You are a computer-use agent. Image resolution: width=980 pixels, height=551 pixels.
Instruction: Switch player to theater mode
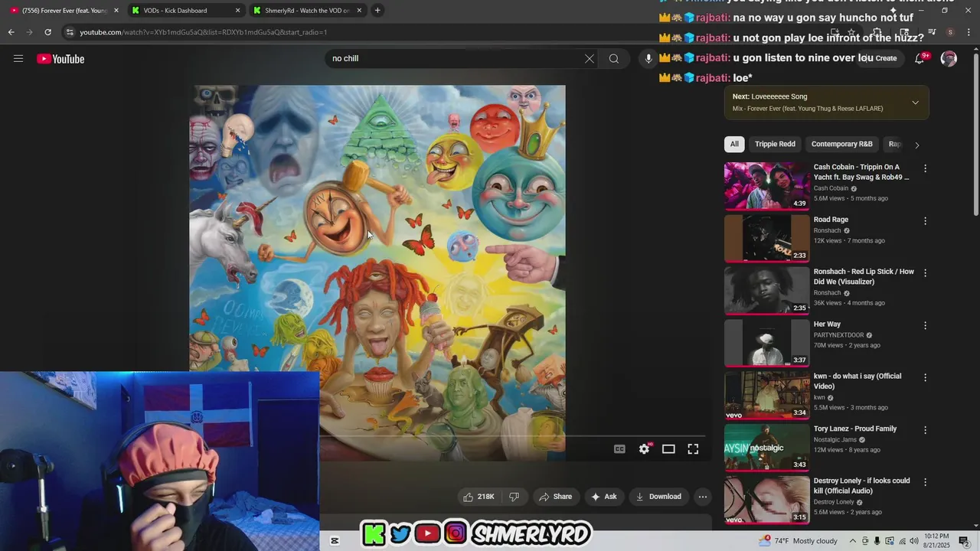pyautogui.click(x=668, y=449)
